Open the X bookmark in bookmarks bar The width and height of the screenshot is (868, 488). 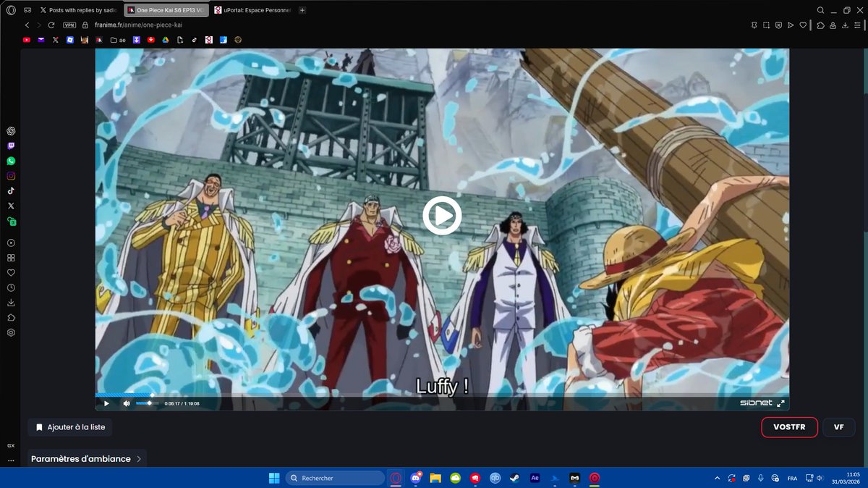tap(56, 40)
